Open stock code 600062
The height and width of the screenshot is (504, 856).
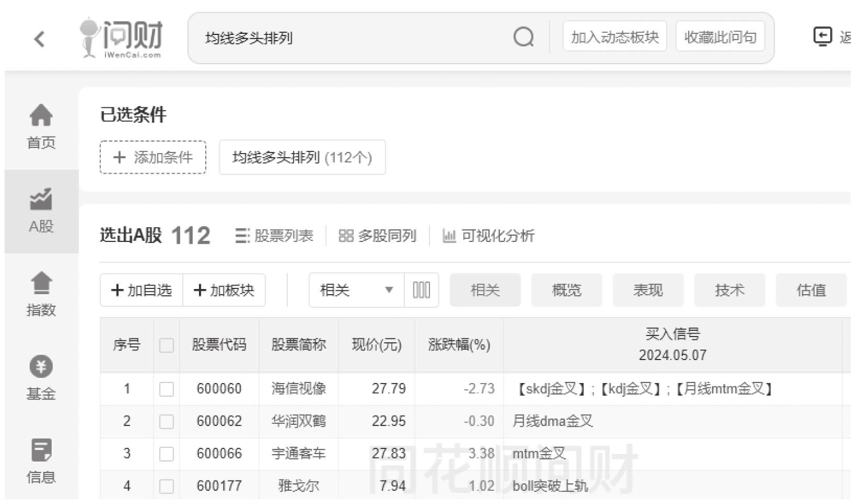point(219,421)
